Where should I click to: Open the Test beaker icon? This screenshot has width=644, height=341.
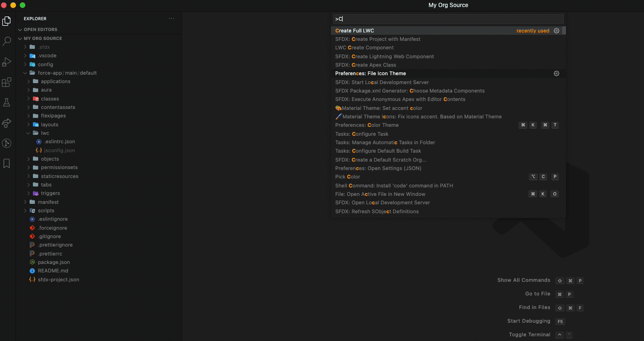pos(7,102)
